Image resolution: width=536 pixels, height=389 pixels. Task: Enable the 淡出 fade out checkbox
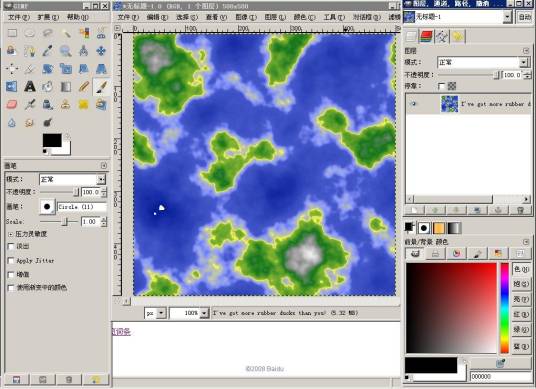11,246
